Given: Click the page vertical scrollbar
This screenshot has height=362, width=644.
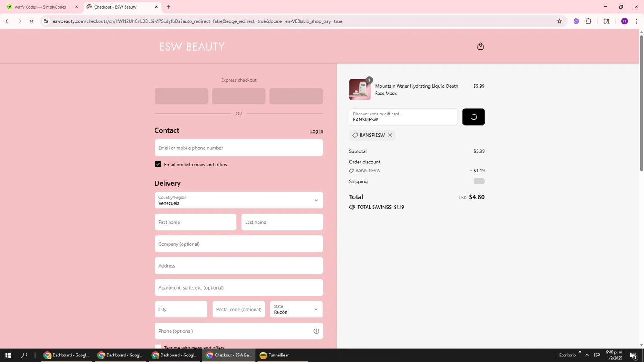Looking at the screenshot, I should 641,103.
